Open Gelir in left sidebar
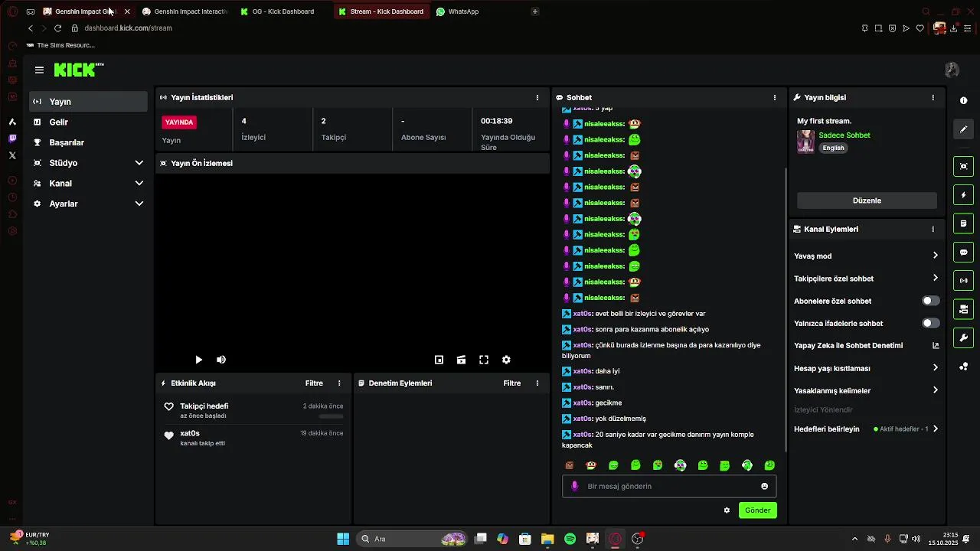This screenshot has height=551, width=980. coord(89,122)
